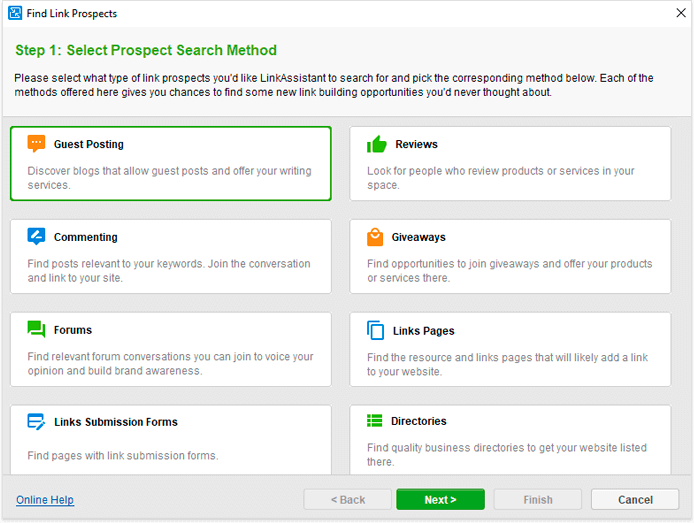This screenshot has width=694, height=523.
Task: Close the Find Link Prospects dialog
Action: (x=681, y=13)
